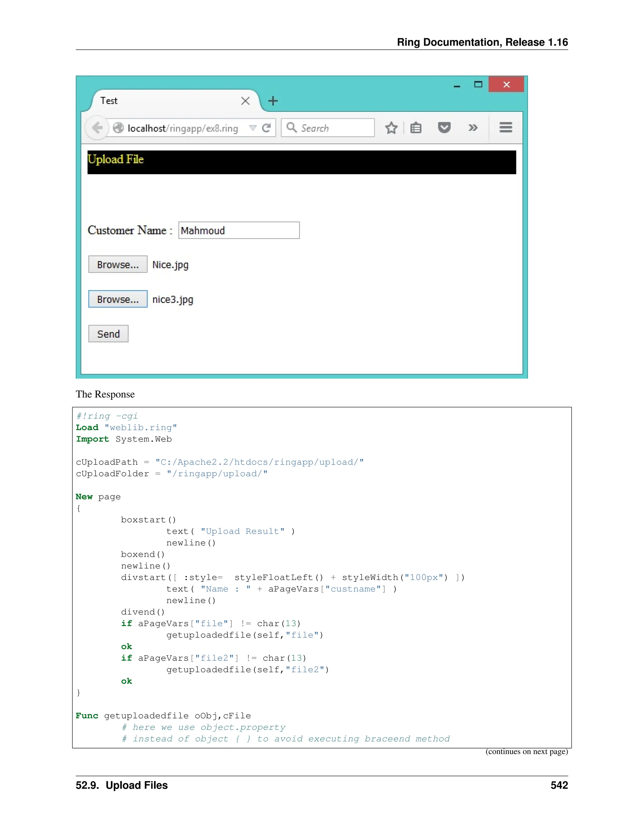
Task: Show more toolbar items chevron
Action: (473, 128)
